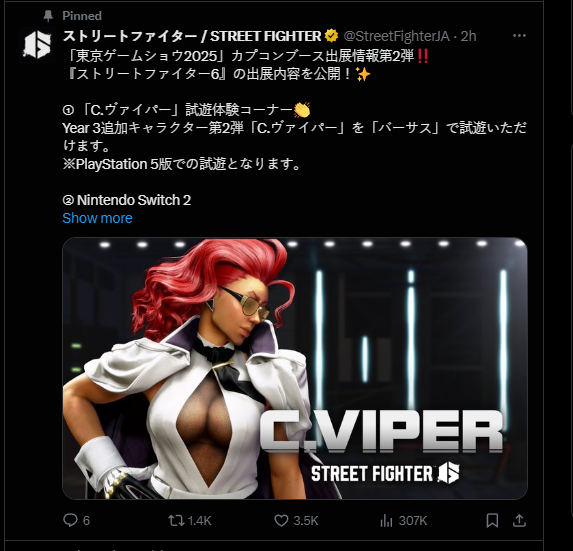Screen dimensions: 573x551
Task: Click the pin icon beside Pinned
Action: click(x=48, y=16)
